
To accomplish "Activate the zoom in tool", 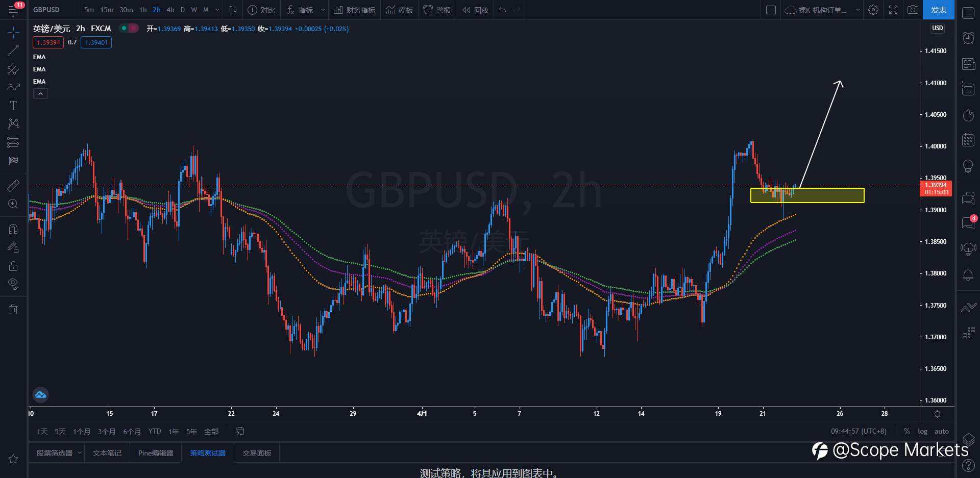I will 13,204.
